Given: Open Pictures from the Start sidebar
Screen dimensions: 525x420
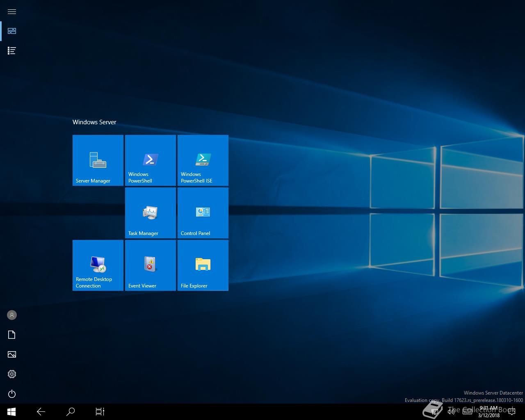Looking at the screenshot, I should click(x=12, y=354).
